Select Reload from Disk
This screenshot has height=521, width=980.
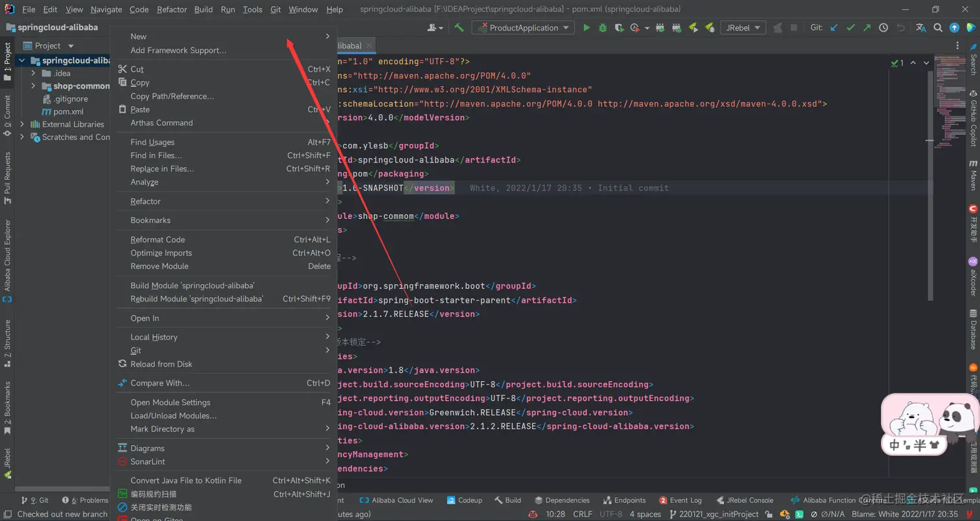[x=224, y=364]
